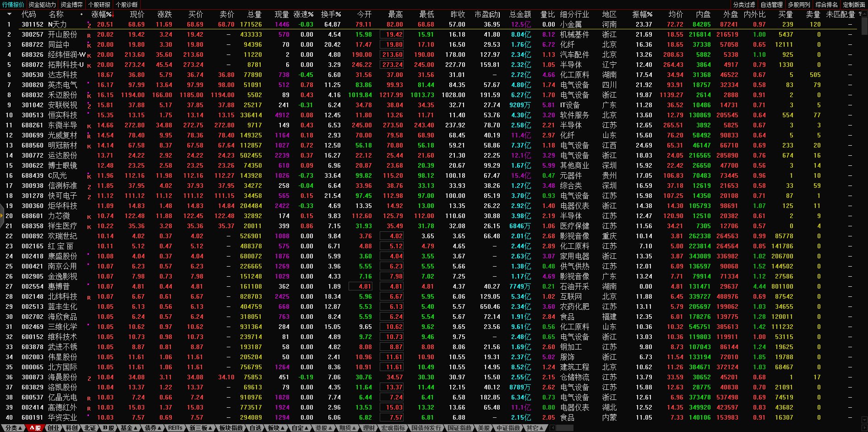Expand the 新三板 tab dropdown

pos(201,428)
